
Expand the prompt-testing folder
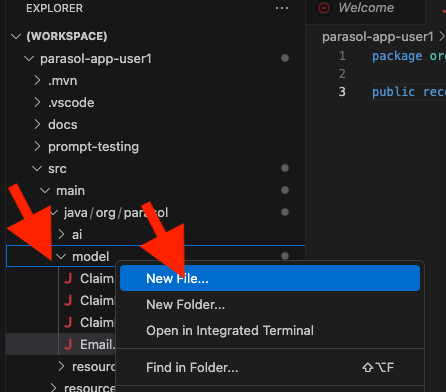click(38, 146)
